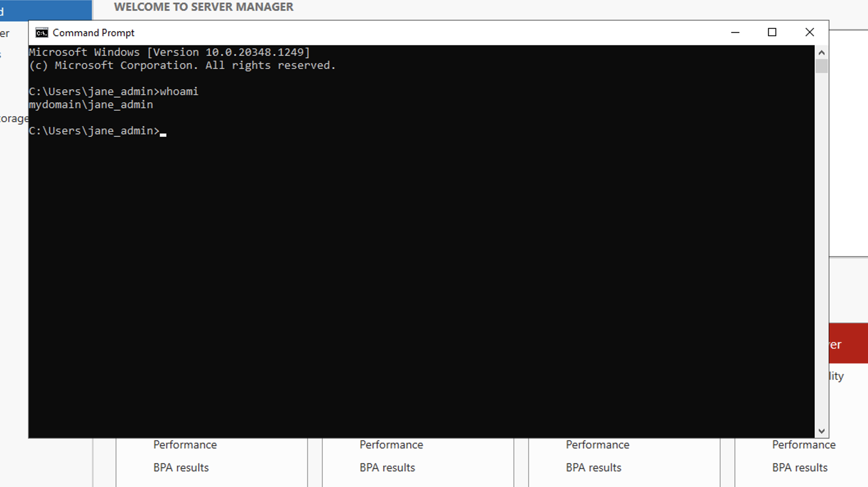Minimize the Command Prompt window

pos(735,32)
